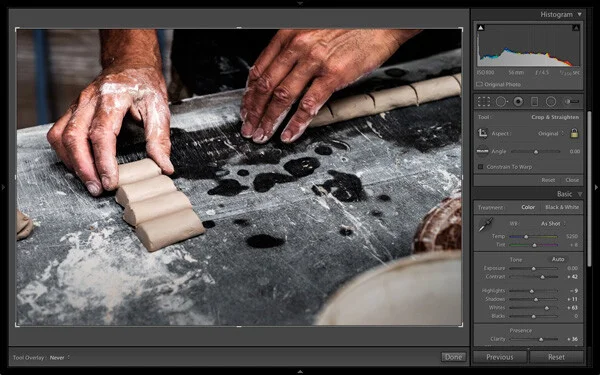Click the top-left crop corner handle
Screen dimensions: 600x375
tap(16, 28)
